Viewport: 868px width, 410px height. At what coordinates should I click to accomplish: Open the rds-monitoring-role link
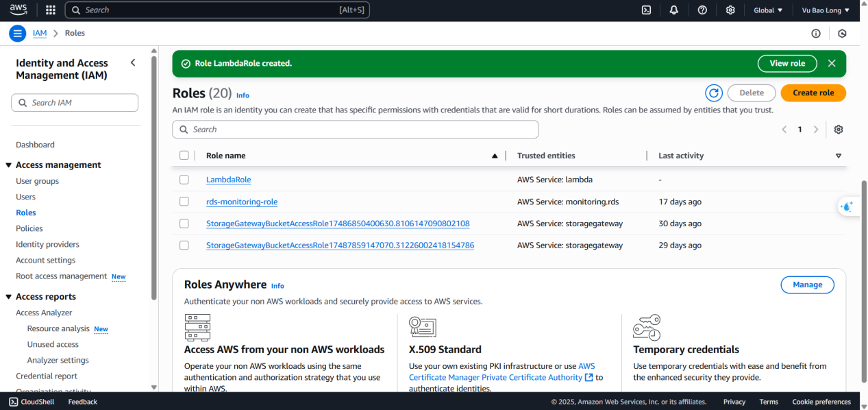coord(242,202)
